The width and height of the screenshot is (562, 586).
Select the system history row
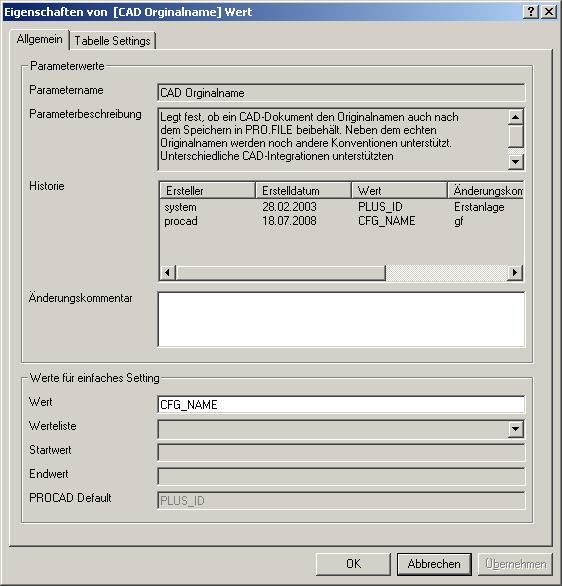[x=341, y=207]
